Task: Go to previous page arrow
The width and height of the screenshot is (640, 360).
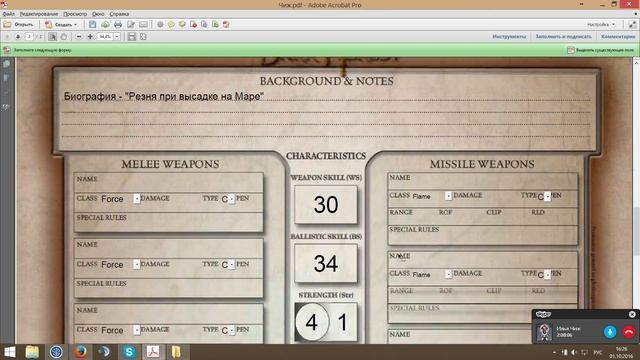Action: coord(7,37)
